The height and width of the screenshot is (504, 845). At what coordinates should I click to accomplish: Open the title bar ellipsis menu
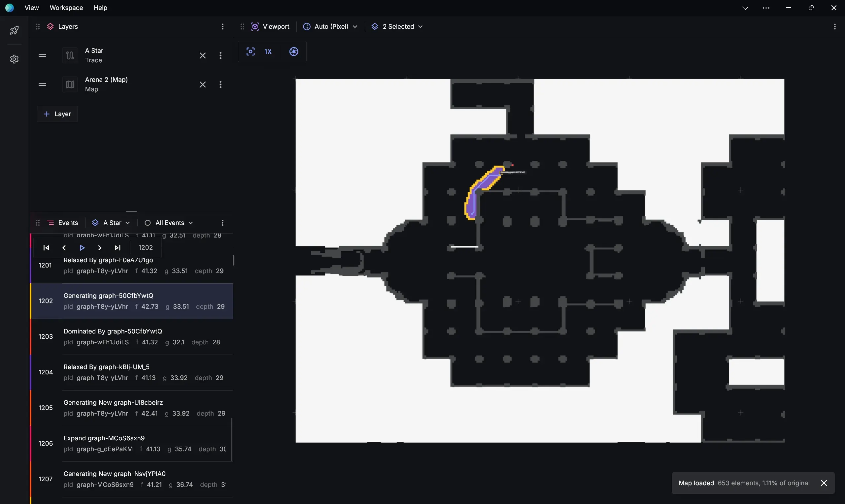coord(766,8)
